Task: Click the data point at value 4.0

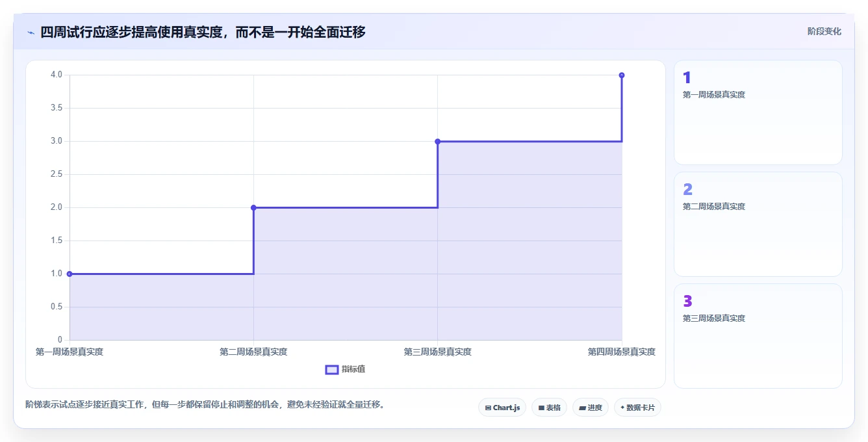Action: (622, 75)
